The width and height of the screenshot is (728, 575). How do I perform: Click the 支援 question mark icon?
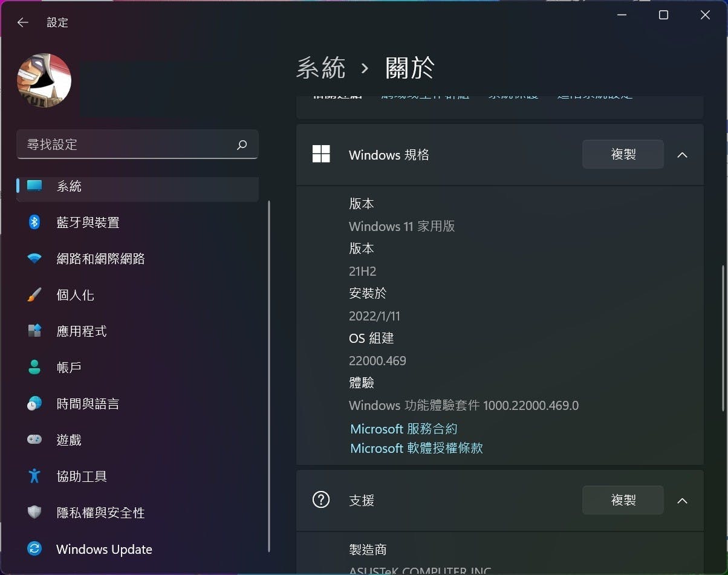321,500
